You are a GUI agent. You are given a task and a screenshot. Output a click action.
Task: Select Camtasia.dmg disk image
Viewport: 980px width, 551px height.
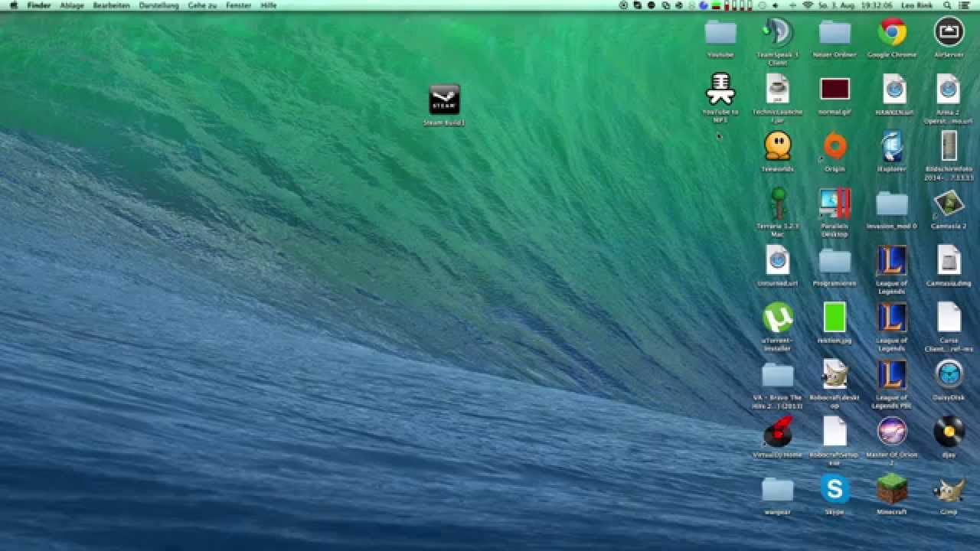[949, 260]
